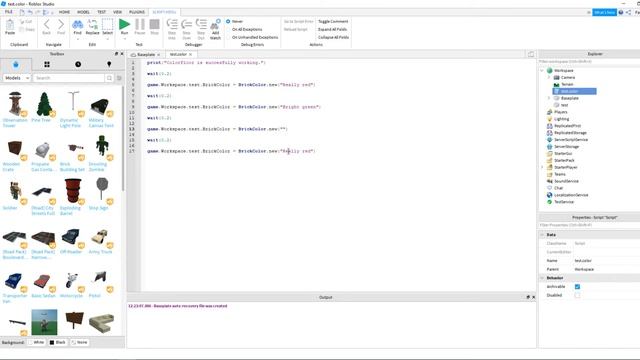Open the Toolbox Recent clock icon
The width and height of the screenshot is (640, 360).
click(x=78, y=64)
